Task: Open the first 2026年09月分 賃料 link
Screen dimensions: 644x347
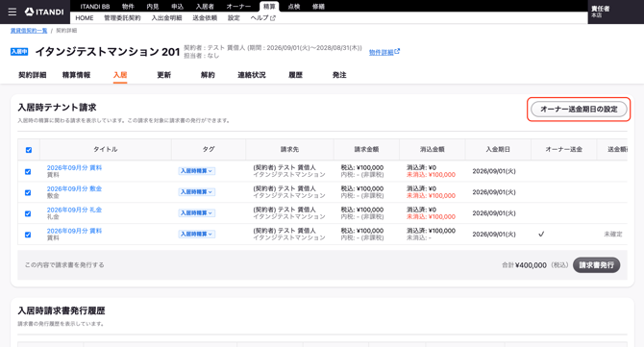Action: click(74, 167)
